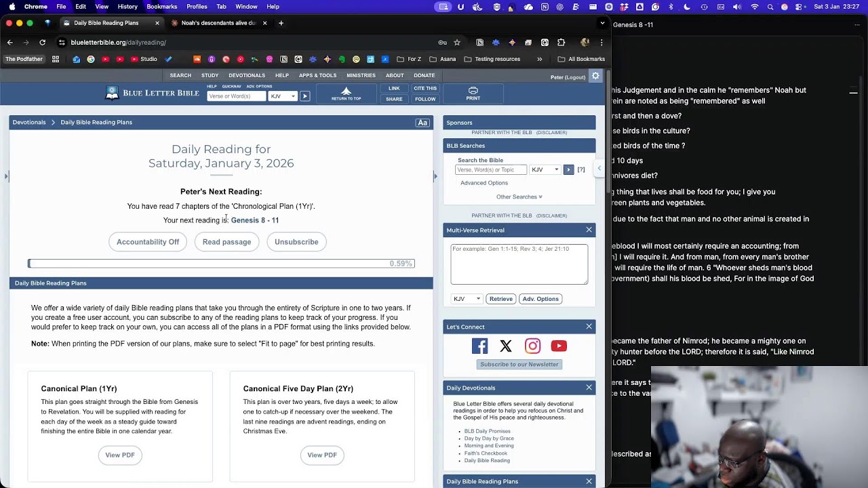This screenshot has height=488, width=868.
Task: Click the Multi-Verse Retrieval text area
Action: coord(519,264)
